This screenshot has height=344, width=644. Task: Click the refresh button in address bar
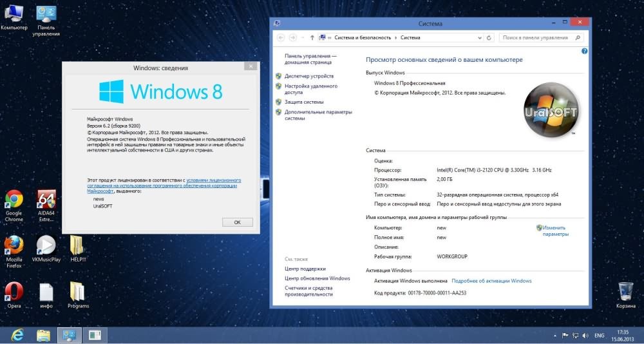489,38
